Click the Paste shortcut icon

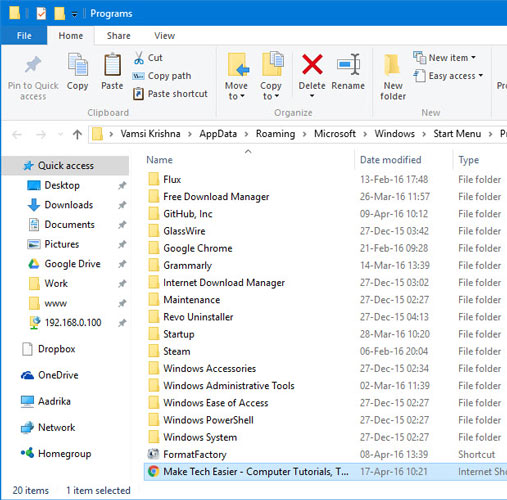(x=138, y=94)
